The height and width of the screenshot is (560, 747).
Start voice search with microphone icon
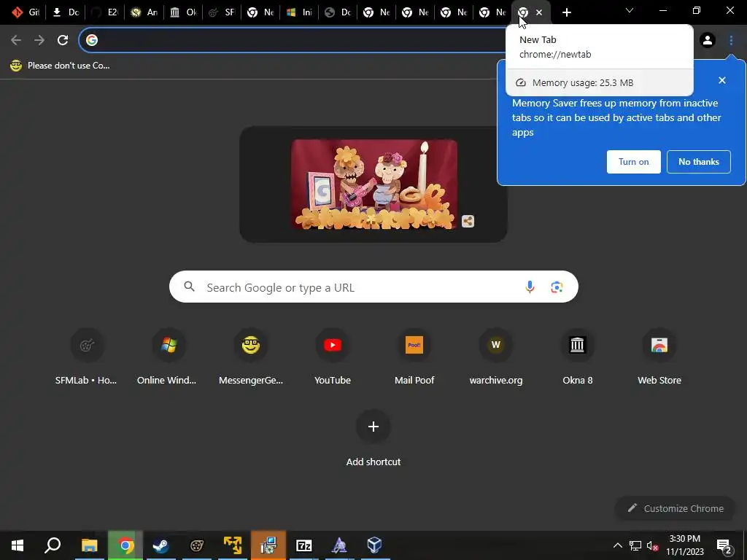(530, 287)
